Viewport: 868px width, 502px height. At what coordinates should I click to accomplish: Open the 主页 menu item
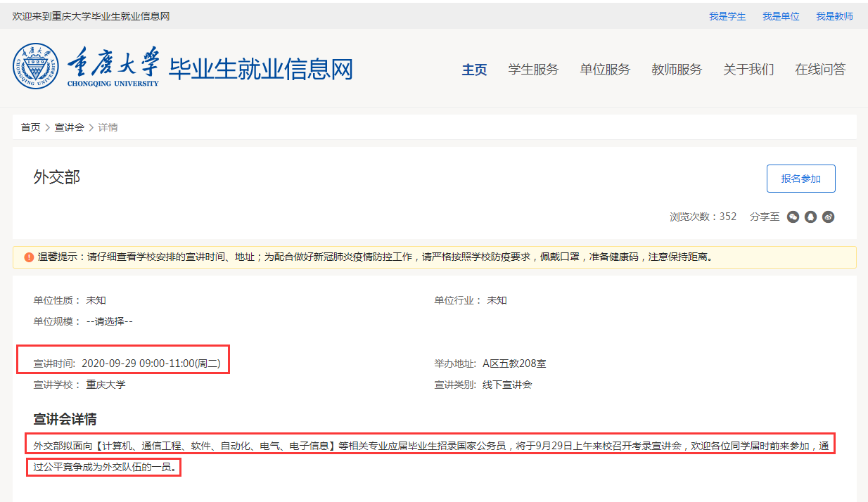click(x=475, y=70)
